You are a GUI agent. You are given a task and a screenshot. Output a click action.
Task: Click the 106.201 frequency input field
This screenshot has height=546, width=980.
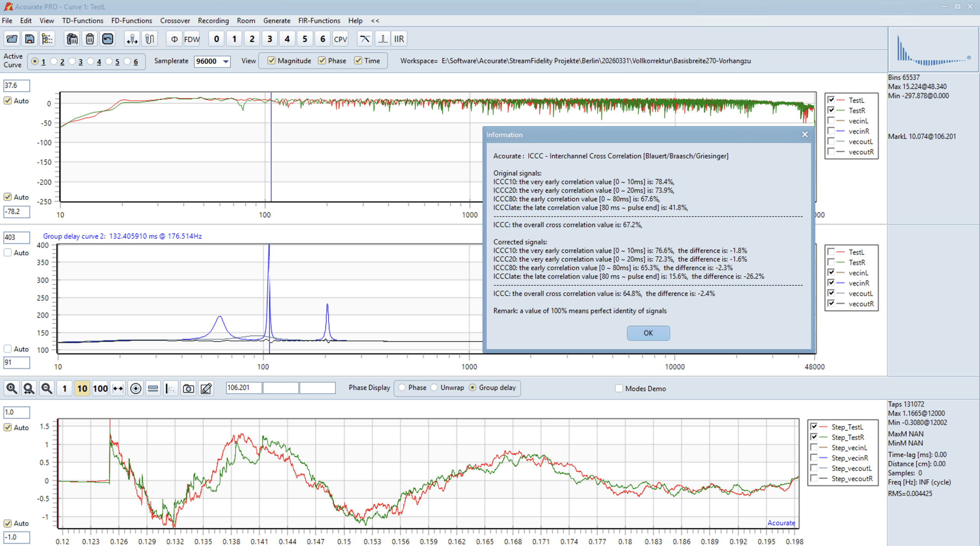click(243, 388)
